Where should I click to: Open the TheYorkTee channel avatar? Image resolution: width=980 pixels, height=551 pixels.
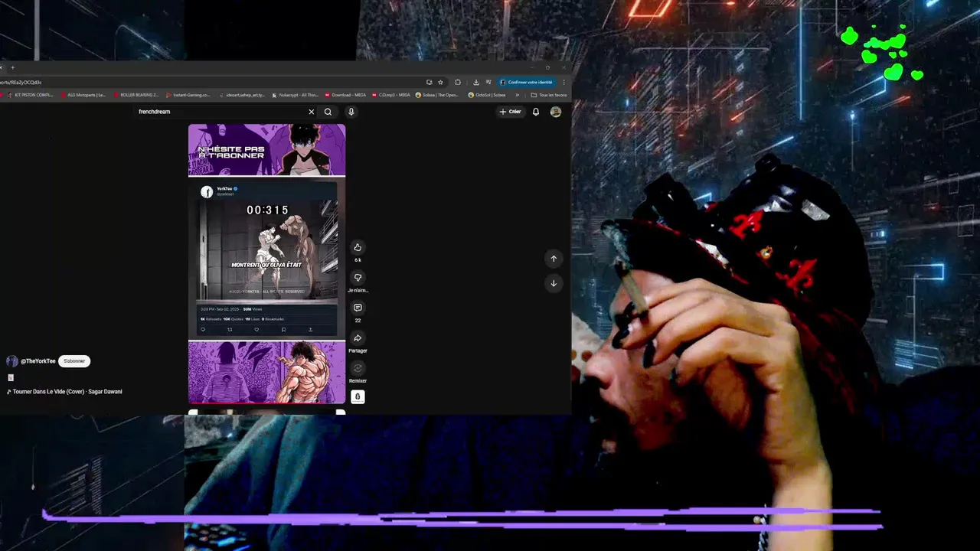11,361
